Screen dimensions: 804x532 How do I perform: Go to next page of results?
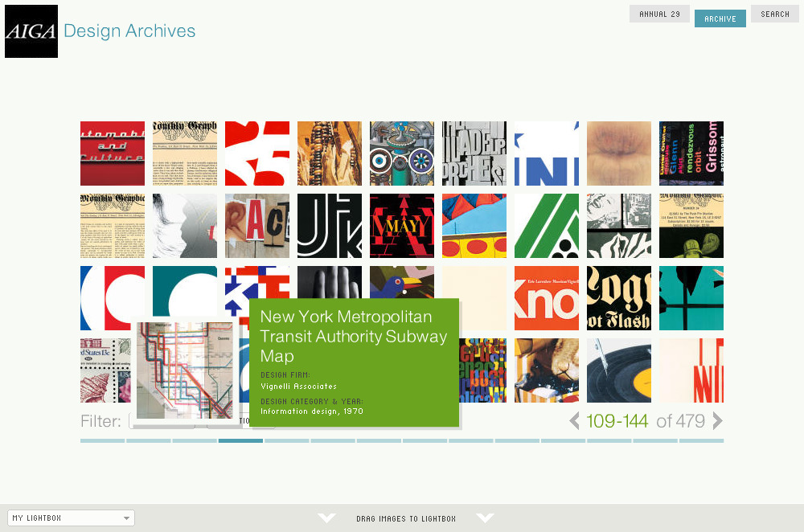coord(717,421)
